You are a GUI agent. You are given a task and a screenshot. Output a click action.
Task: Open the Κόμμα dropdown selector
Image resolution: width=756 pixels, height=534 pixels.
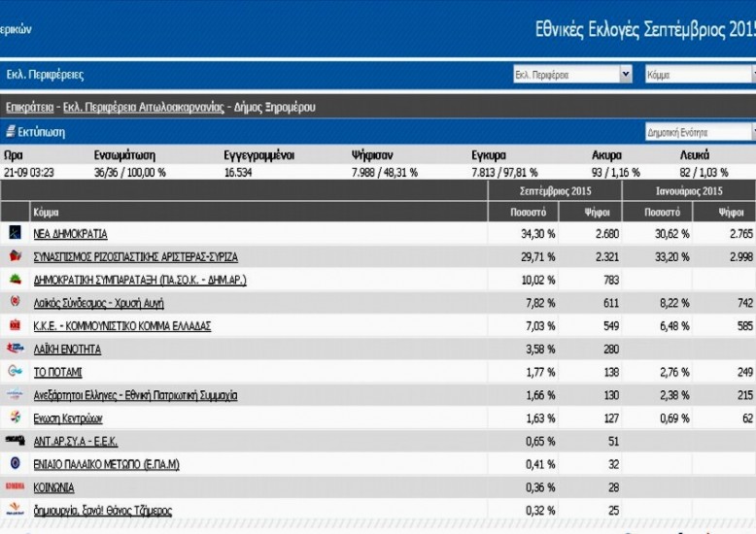[701, 75]
